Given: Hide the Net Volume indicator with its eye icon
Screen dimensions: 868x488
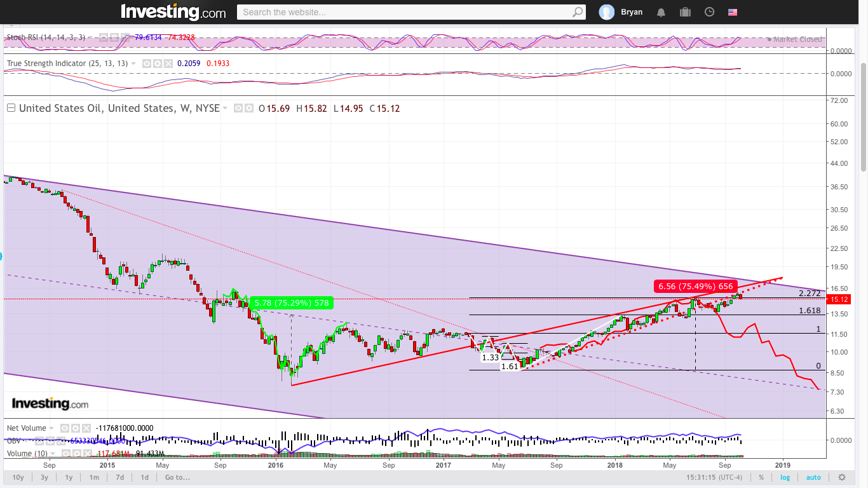Looking at the screenshot, I should point(65,428).
